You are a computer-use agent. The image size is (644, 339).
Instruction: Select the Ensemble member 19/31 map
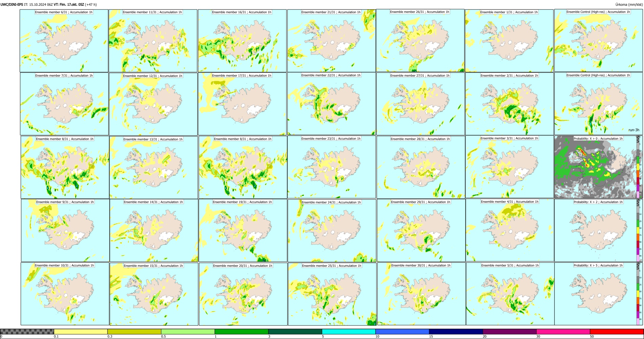pos(243,231)
